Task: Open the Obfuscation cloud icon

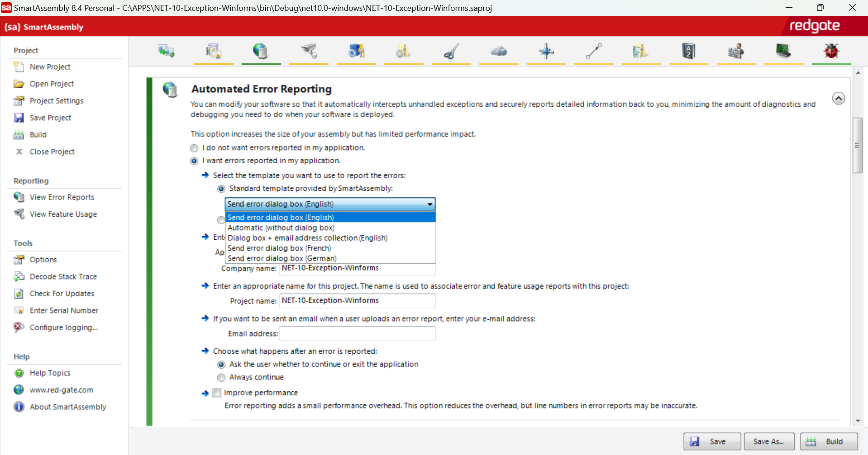Action: pos(499,51)
